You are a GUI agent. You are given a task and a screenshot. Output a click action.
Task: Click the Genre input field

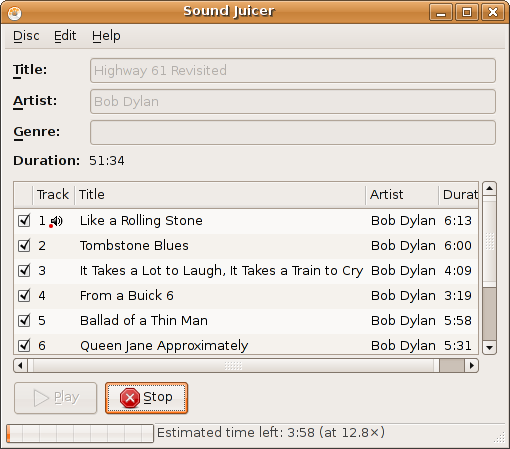(x=293, y=132)
